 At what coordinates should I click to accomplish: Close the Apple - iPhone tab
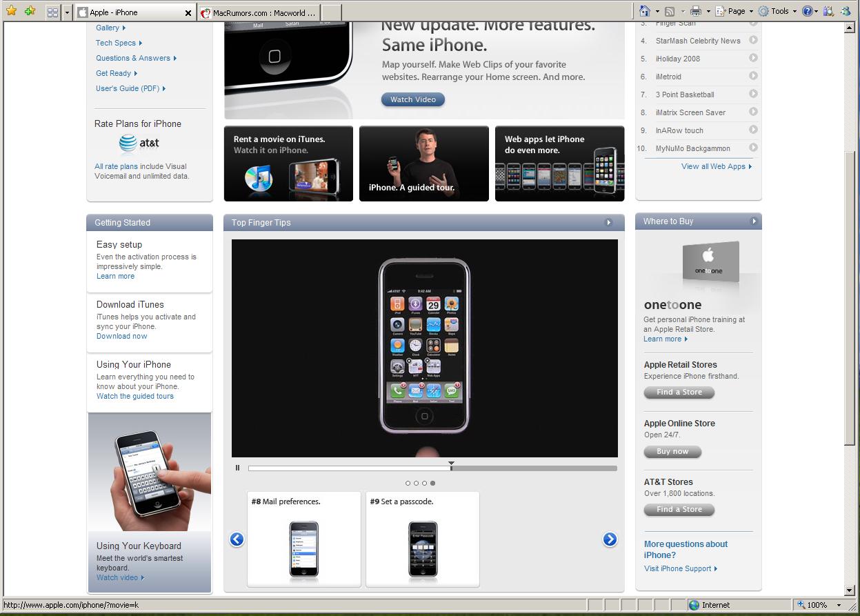(x=188, y=12)
